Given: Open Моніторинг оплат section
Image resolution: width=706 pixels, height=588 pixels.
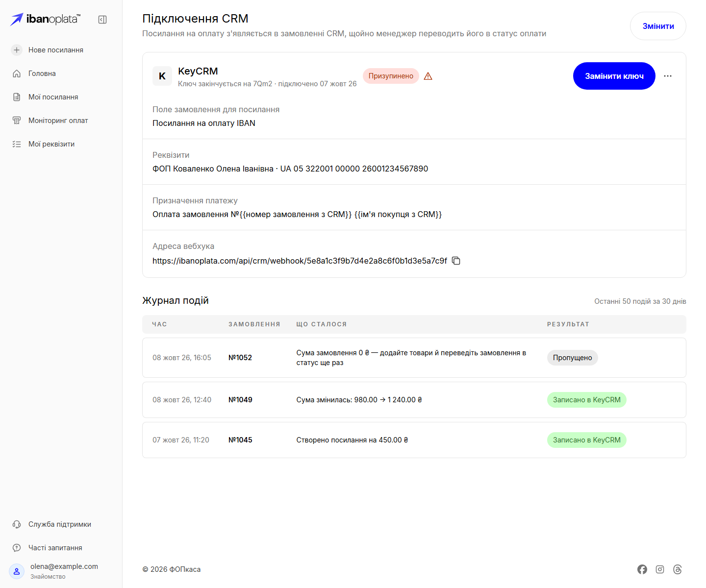Looking at the screenshot, I should tap(58, 121).
